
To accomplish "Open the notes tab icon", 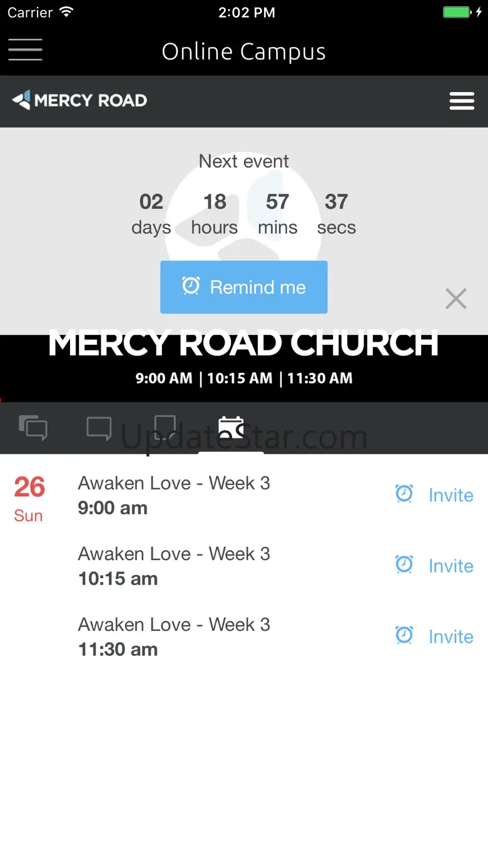I will 165,427.
